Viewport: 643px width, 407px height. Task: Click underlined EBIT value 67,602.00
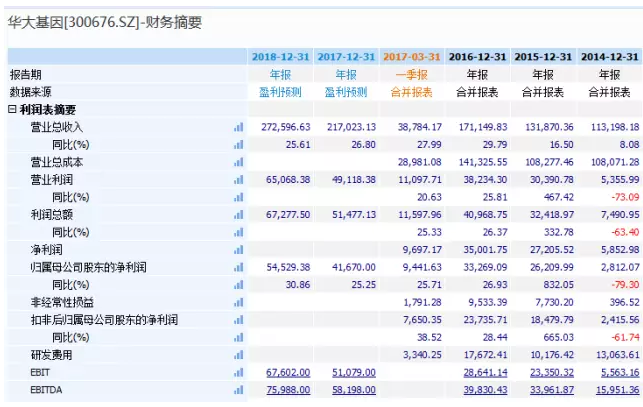coord(286,372)
